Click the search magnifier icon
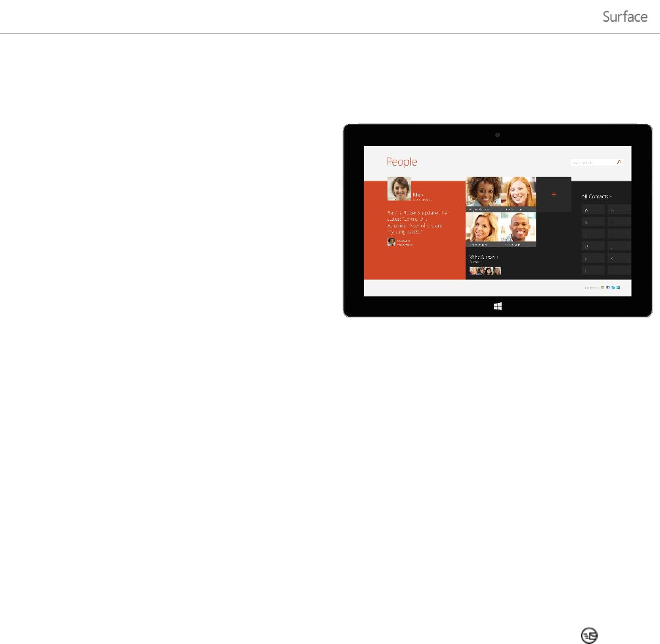Image resolution: width=660 pixels, height=644 pixels. tap(619, 162)
